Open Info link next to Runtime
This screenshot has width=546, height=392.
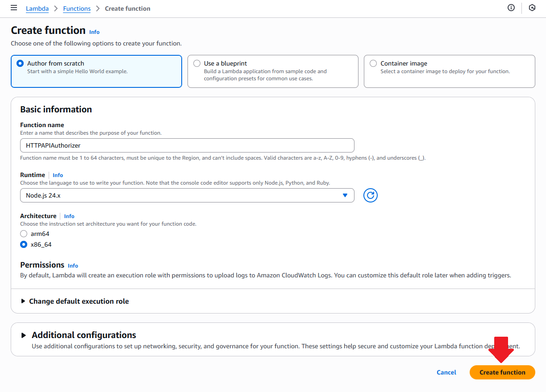(x=58, y=175)
